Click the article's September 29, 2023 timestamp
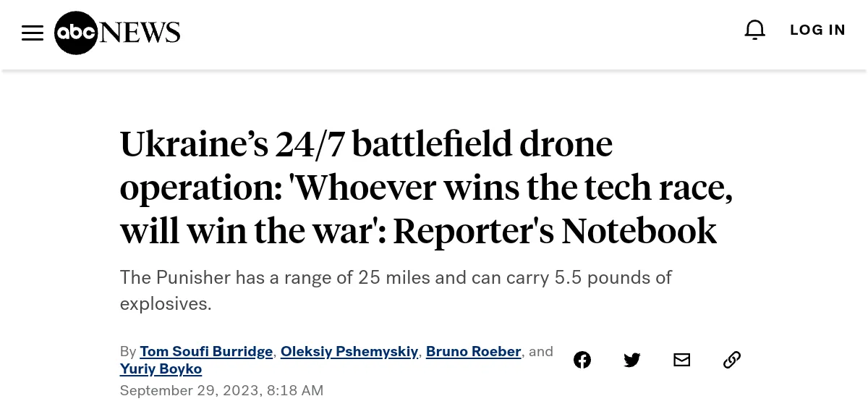868x417 pixels. (x=221, y=390)
